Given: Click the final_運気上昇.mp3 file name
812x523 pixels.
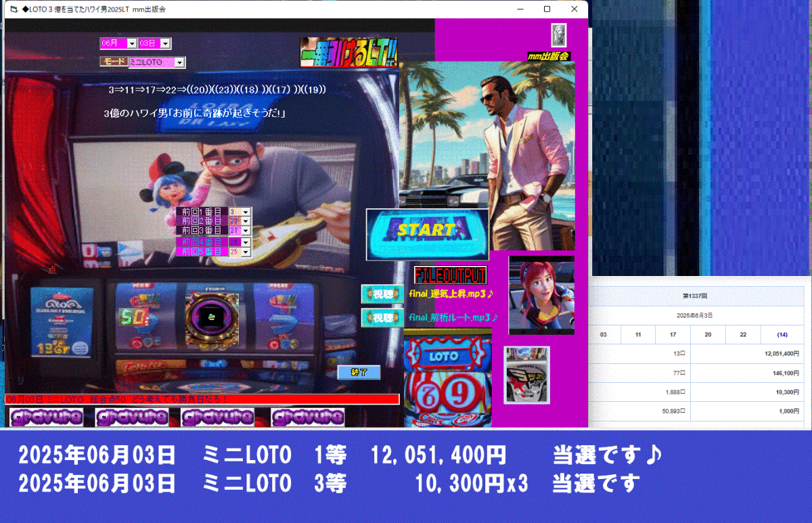Looking at the screenshot, I should (x=451, y=294).
